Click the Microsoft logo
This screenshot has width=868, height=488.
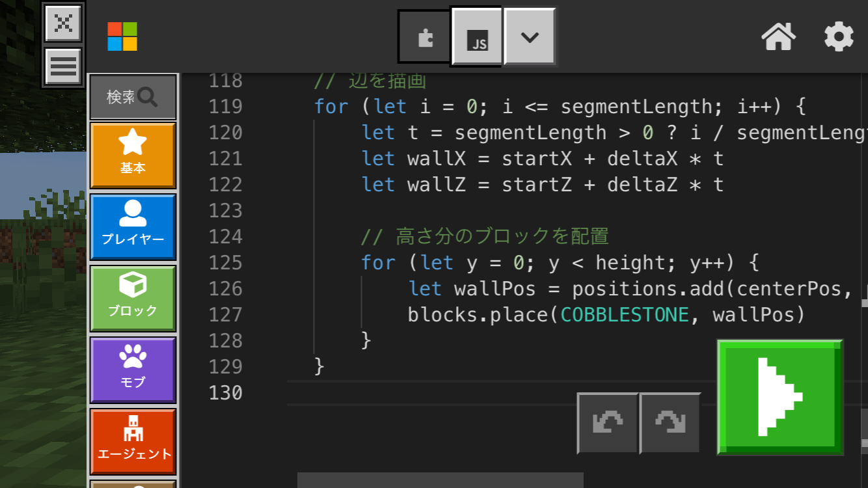[122, 36]
